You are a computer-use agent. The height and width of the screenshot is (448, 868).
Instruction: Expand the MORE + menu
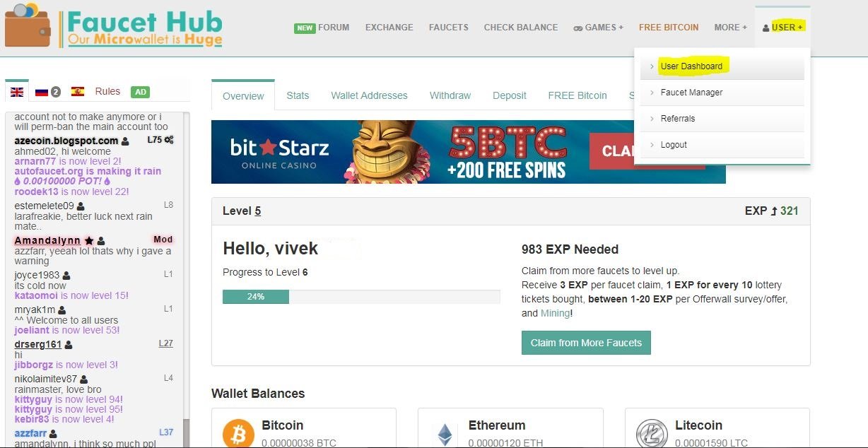730,28
